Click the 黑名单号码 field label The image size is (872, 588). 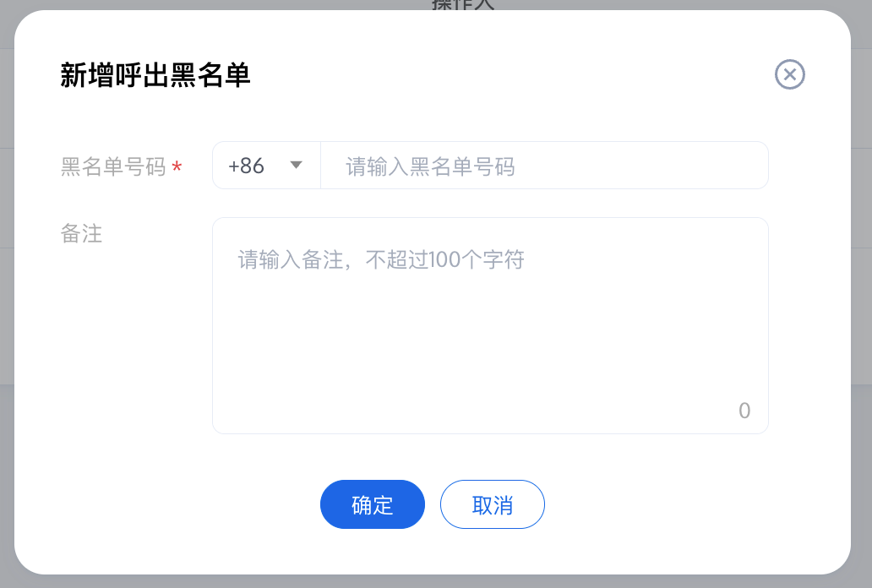coord(113,166)
